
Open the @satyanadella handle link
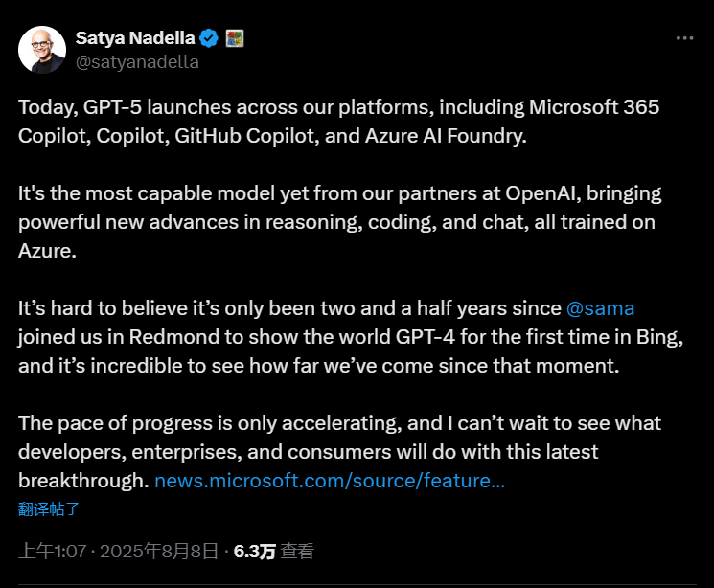137,62
